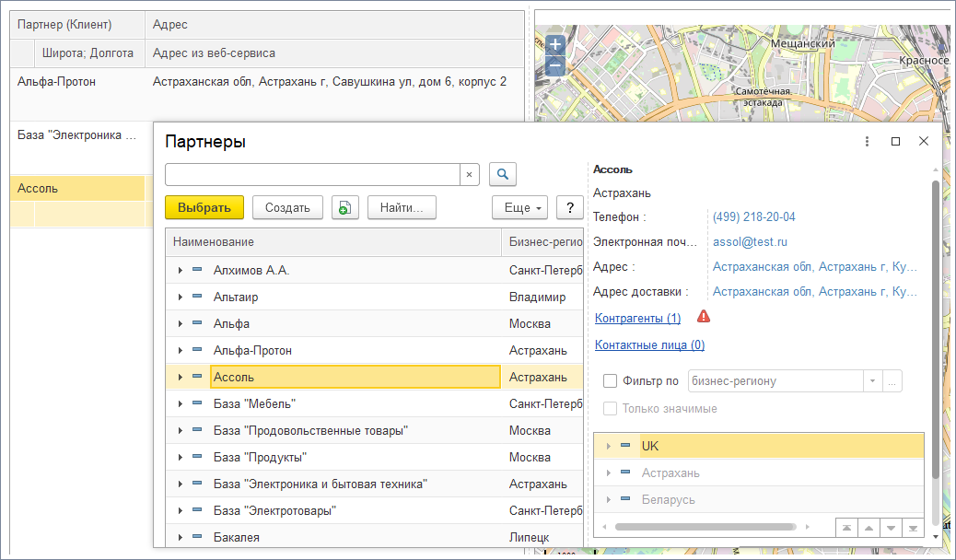This screenshot has width=956, height=560.
Task: Click into the partner search input field
Action: point(311,174)
